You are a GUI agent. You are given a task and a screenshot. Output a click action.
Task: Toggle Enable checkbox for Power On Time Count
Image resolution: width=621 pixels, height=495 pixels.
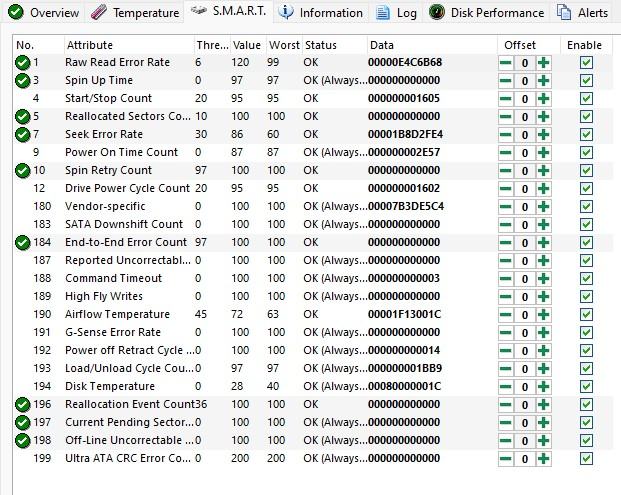(x=586, y=153)
